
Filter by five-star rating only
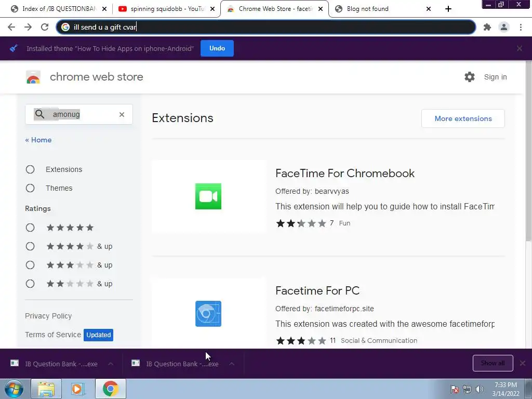pos(30,228)
